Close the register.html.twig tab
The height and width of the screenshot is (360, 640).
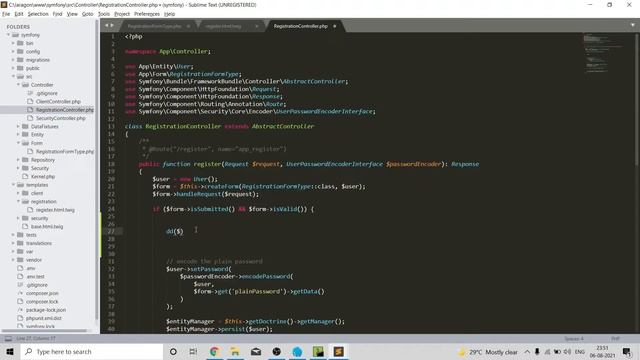point(257,26)
